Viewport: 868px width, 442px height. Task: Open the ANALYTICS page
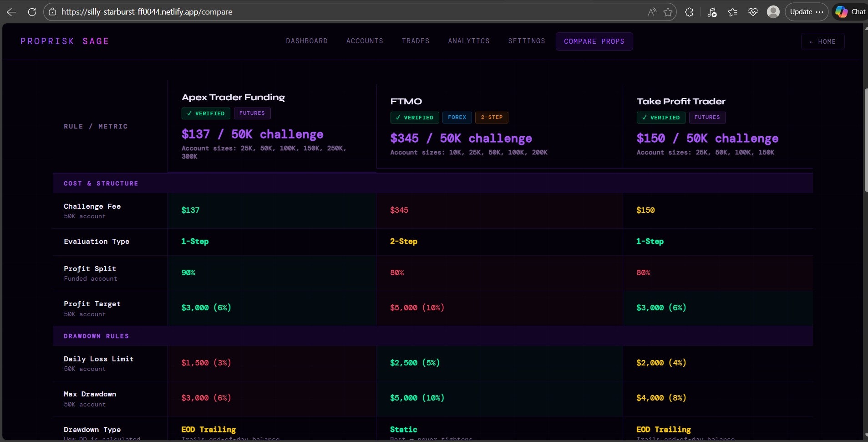468,41
